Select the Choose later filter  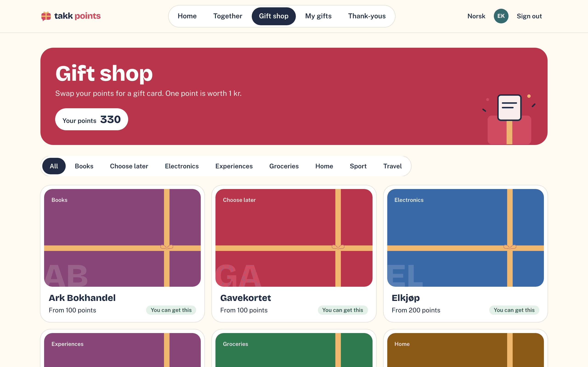coord(129,166)
